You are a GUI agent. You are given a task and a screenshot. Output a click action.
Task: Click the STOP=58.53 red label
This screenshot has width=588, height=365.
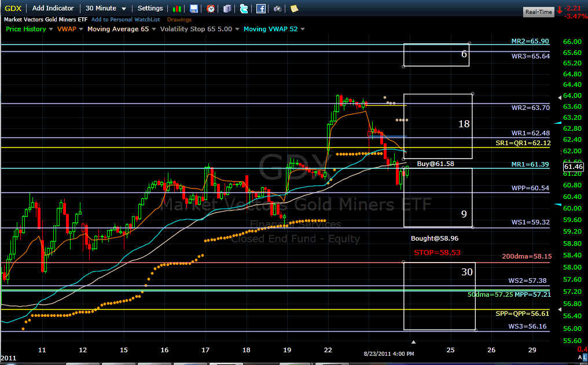[437, 253]
